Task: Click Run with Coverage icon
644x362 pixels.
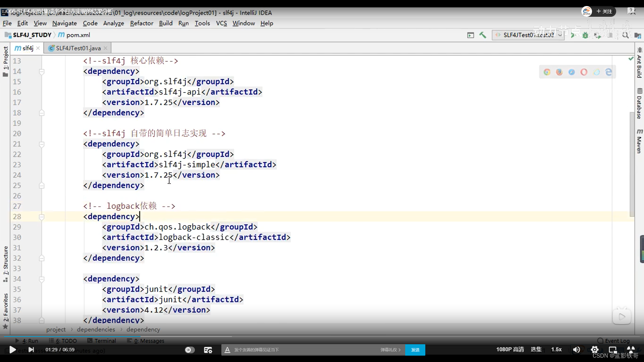Action: (597, 35)
